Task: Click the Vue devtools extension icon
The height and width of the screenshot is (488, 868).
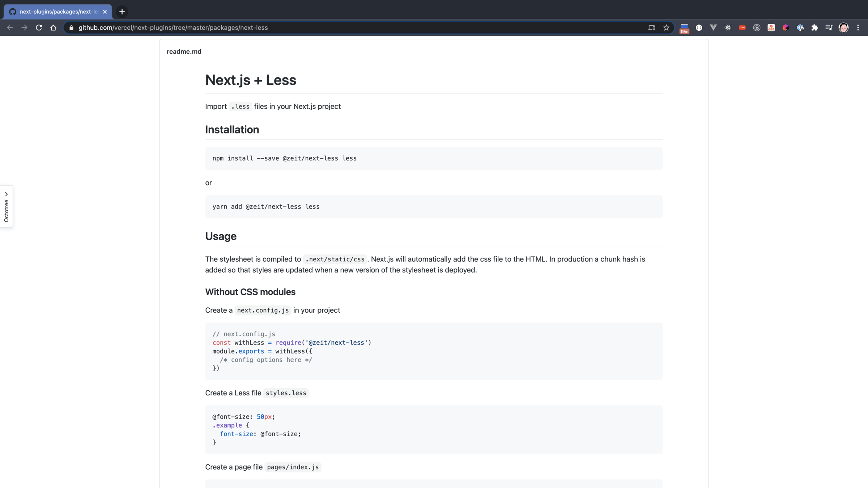Action: click(713, 27)
